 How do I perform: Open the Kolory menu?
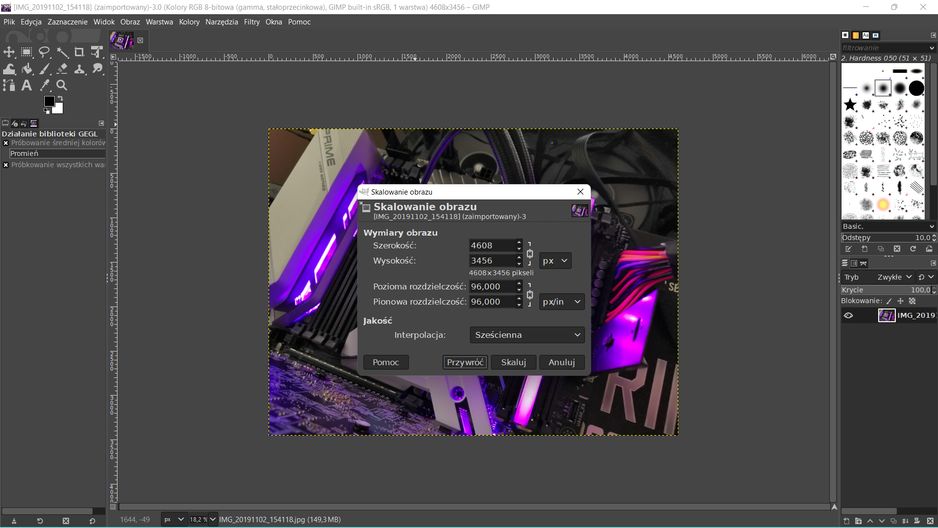click(x=189, y=22)
